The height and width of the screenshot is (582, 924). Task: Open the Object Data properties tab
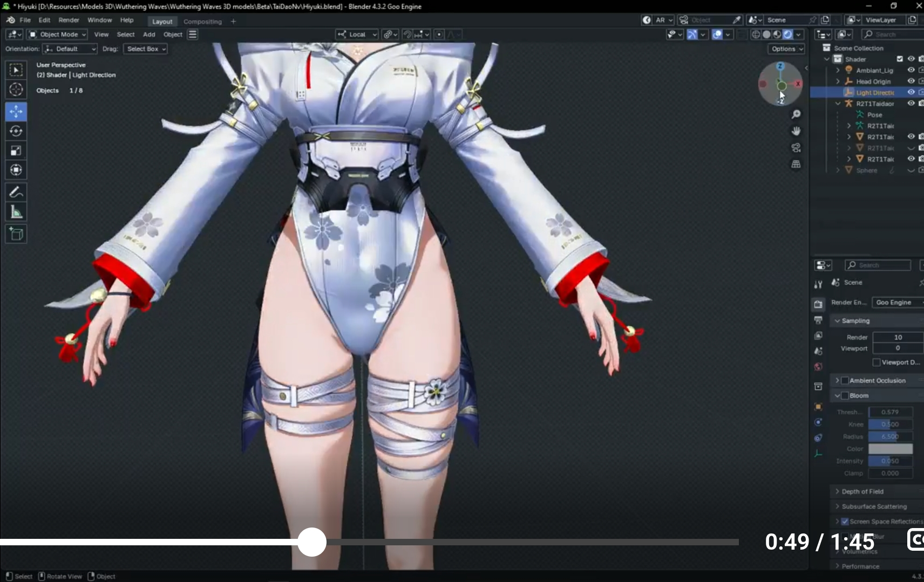click(x=818, y=453)
